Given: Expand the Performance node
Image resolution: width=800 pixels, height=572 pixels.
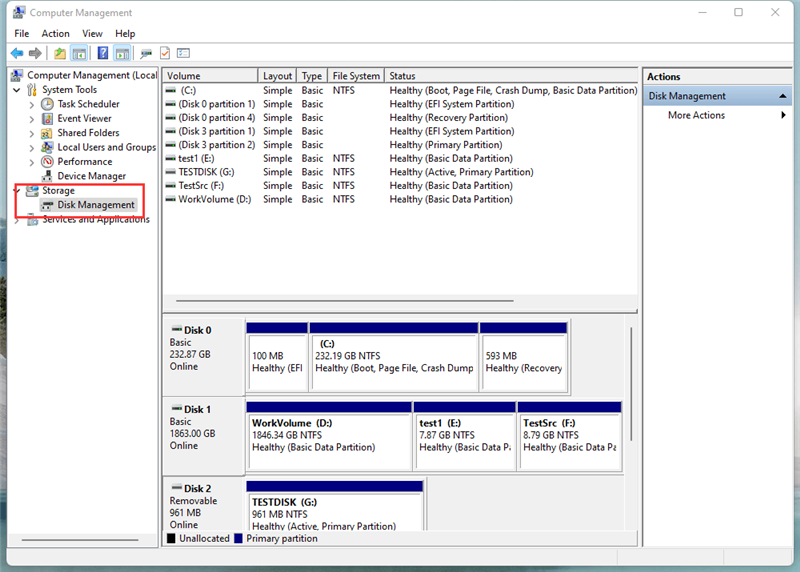Looking at the screenshot, I should point(32,162).
